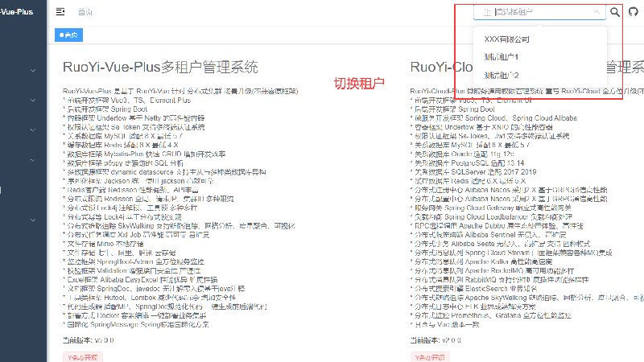The height and width of the screenshot is (362, 644).
Task: Click the "Docker" deployment line
Action: click(134, 315)
